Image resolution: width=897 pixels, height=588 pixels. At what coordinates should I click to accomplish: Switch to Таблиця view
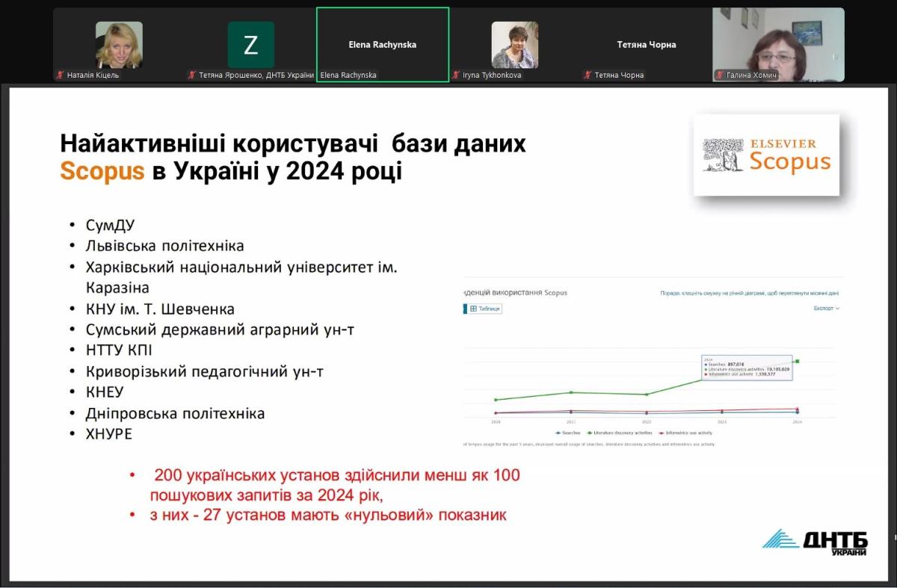coord(486,308)
